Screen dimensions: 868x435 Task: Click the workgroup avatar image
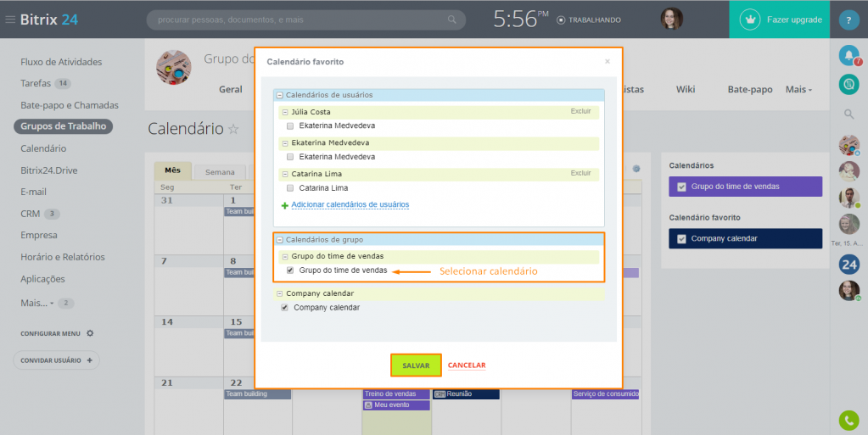174,68
